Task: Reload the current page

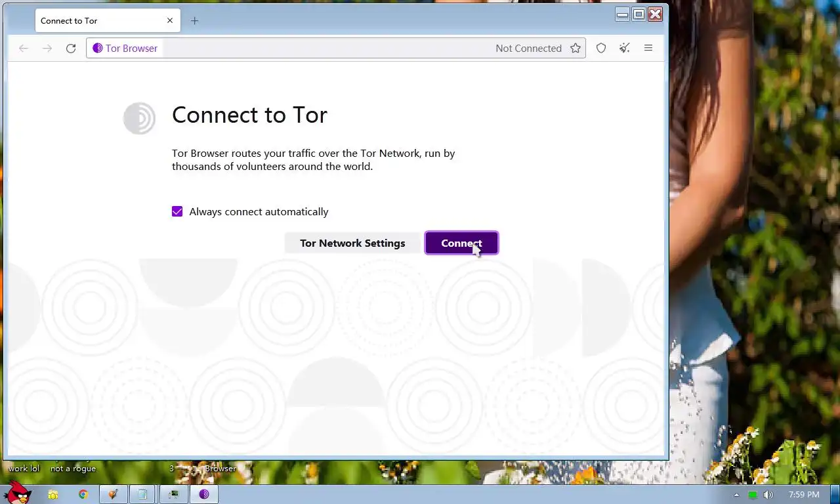Action: [71, 48]
